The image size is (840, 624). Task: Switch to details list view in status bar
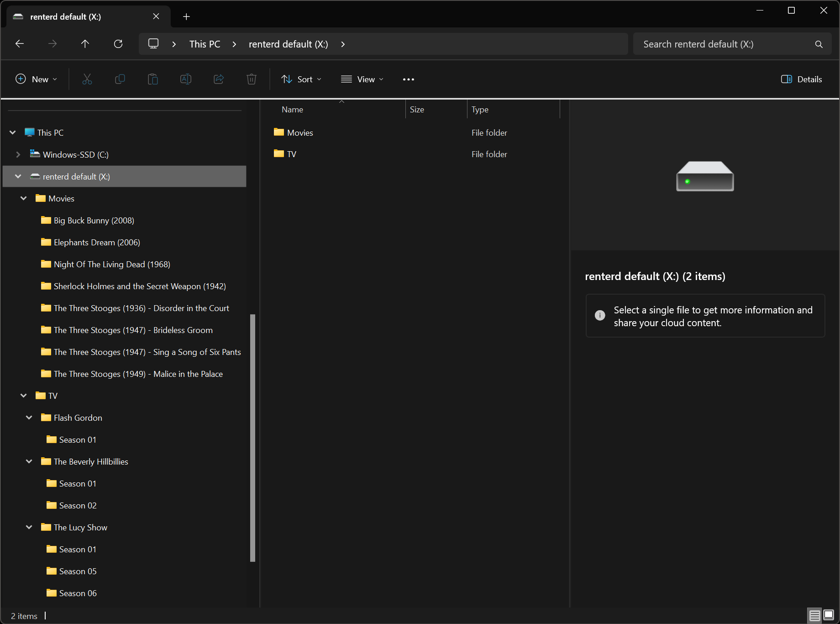[815, 615]
